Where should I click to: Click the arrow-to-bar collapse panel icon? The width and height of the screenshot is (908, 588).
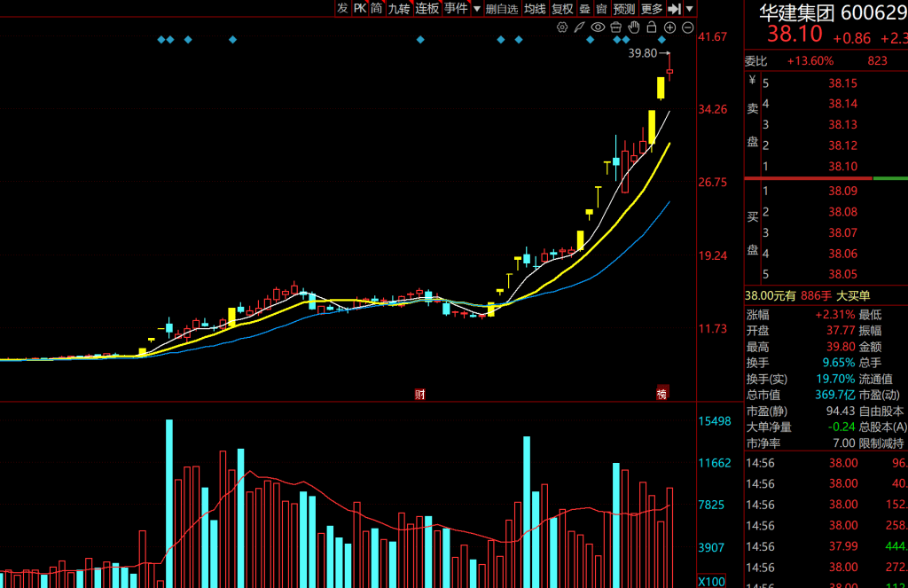[674, 9]
